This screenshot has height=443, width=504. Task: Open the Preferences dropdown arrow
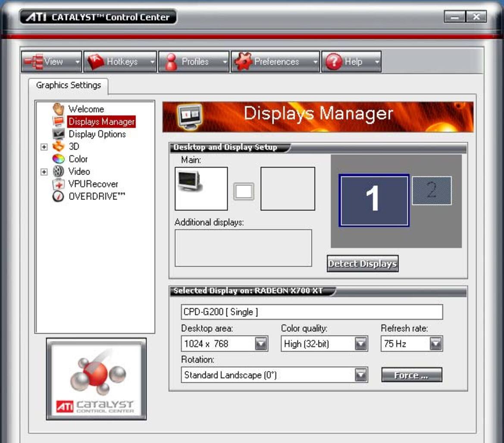316,62
